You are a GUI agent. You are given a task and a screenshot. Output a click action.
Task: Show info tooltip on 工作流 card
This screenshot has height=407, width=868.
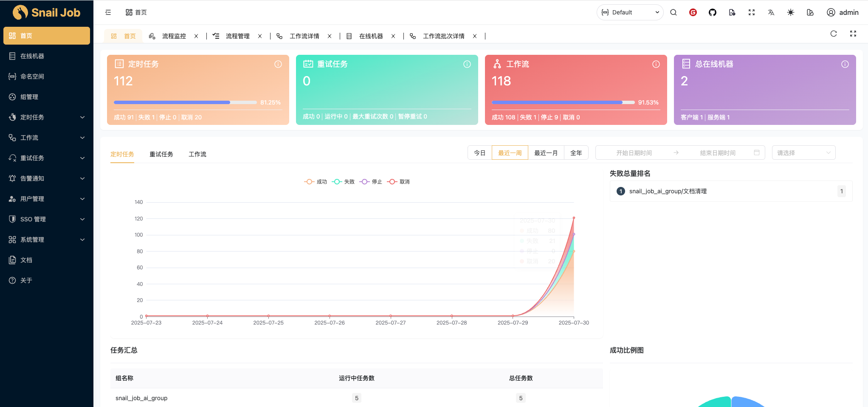[656, 64]
